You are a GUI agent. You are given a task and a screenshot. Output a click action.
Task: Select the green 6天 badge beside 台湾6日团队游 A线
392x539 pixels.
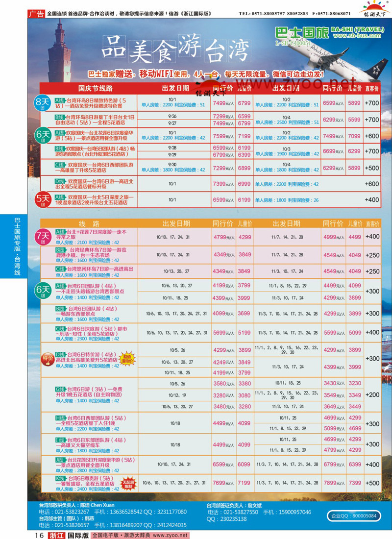coord(43,291)
